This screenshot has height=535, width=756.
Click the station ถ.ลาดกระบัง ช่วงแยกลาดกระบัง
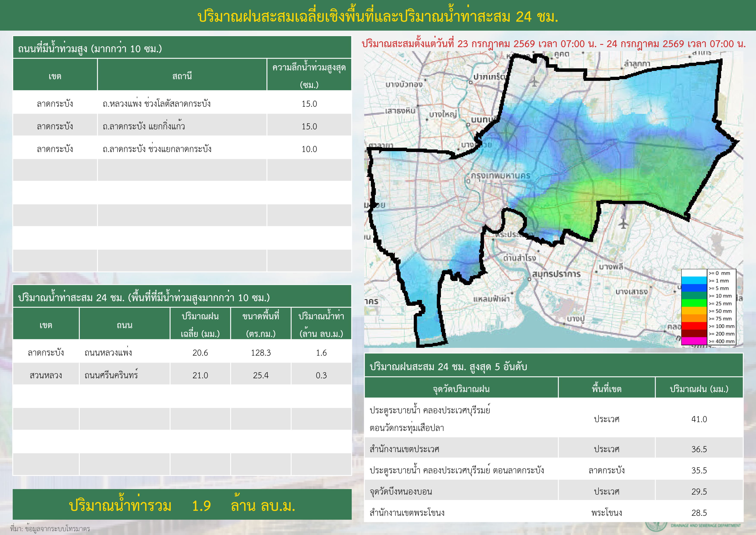(x=157, y=149)
